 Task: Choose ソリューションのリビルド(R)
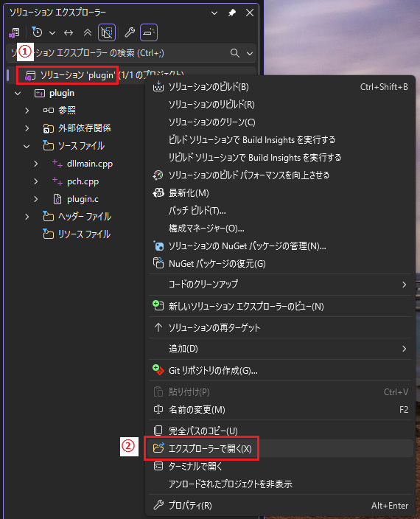click(x=280, y=104)
